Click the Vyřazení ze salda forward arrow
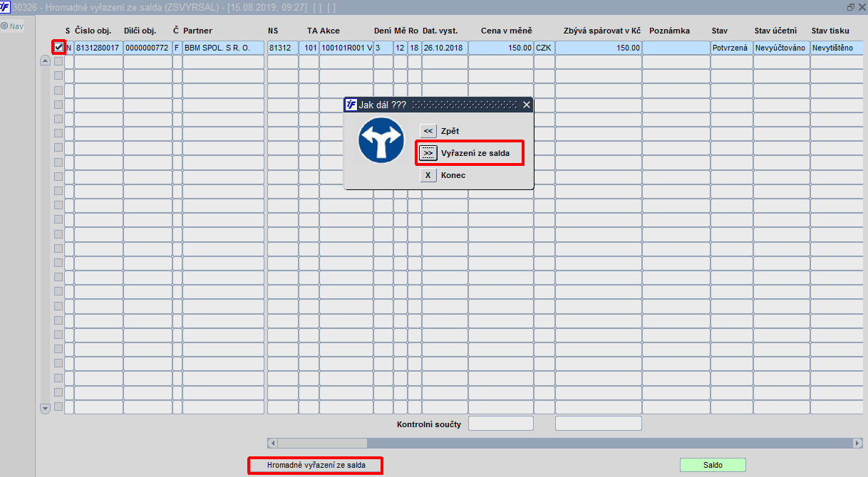 (428, 153)
